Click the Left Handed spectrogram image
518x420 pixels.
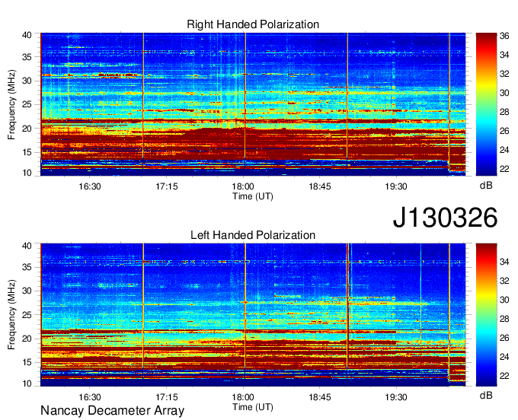[x=253, y=315]
